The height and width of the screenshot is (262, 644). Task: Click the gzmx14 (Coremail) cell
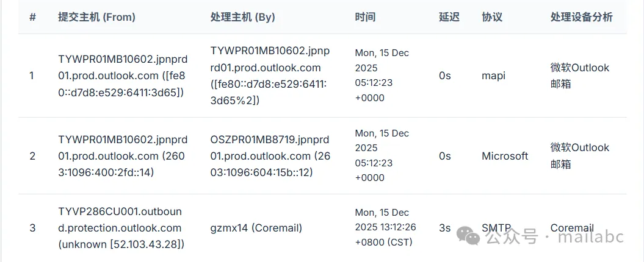point(256,228)
